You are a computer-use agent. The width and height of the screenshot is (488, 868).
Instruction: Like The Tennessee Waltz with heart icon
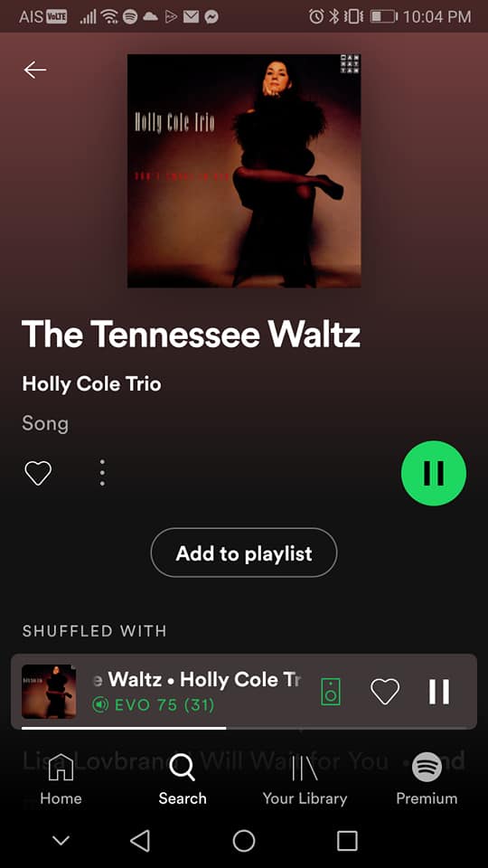pyautogui.click(x=38, y=473)
